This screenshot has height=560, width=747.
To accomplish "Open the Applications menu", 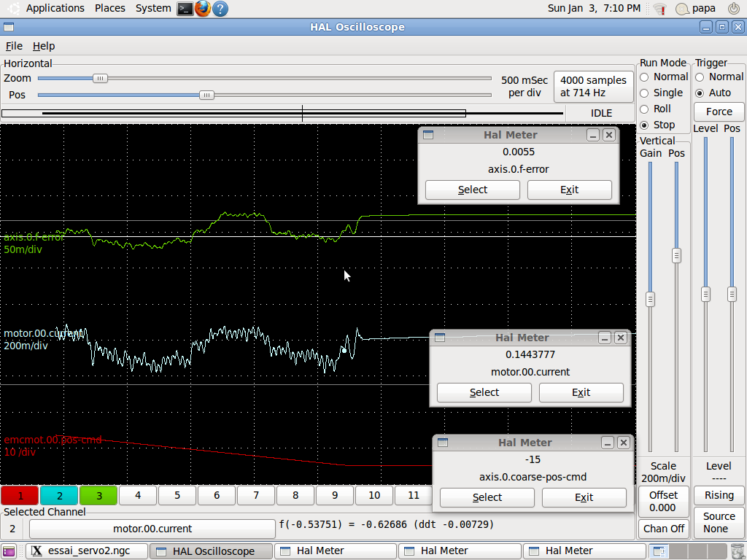I will [x=55, y=9].
